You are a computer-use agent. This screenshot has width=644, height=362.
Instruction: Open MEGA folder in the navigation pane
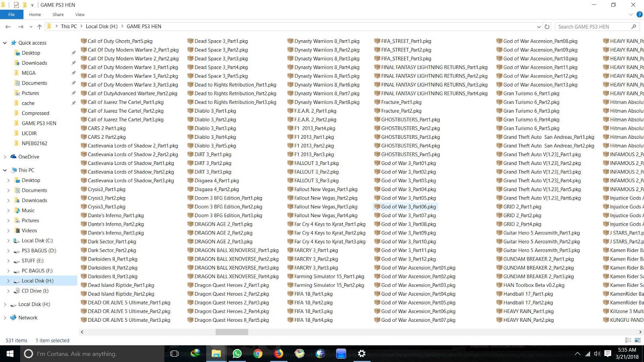pyautogui.click(x=29, y=73)
